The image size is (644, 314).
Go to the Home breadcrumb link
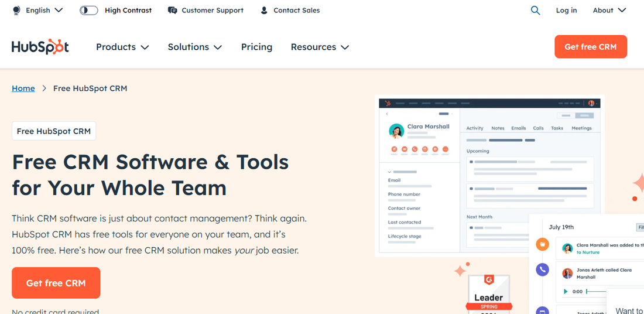pyautogui.click(x=23, y=88)
